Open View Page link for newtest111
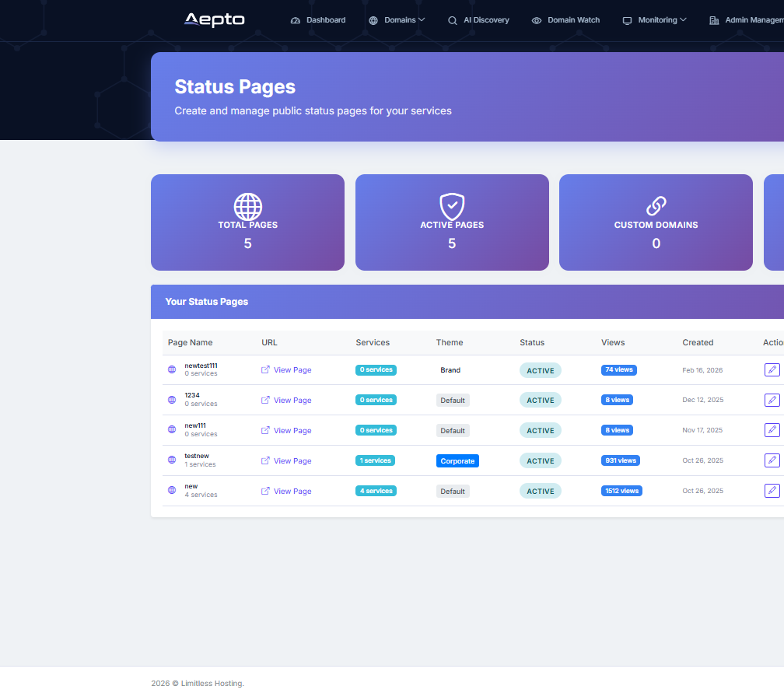 click(286, 370)
